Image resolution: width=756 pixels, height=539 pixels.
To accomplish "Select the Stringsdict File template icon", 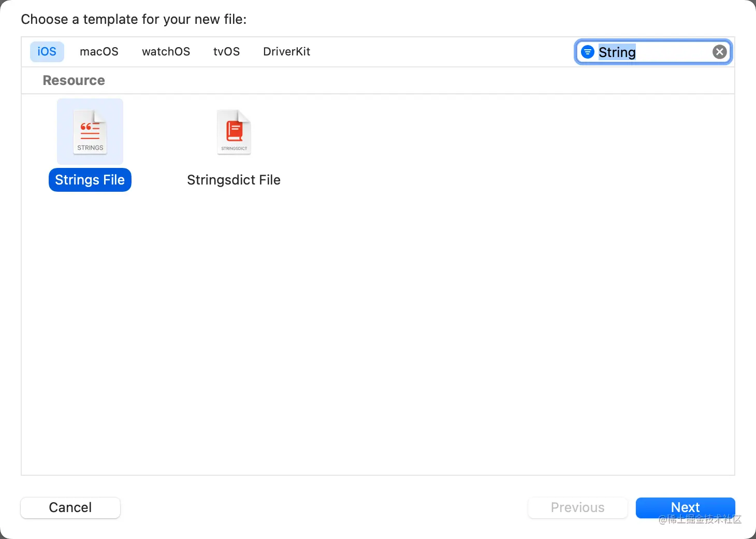I will coord(234,132).
